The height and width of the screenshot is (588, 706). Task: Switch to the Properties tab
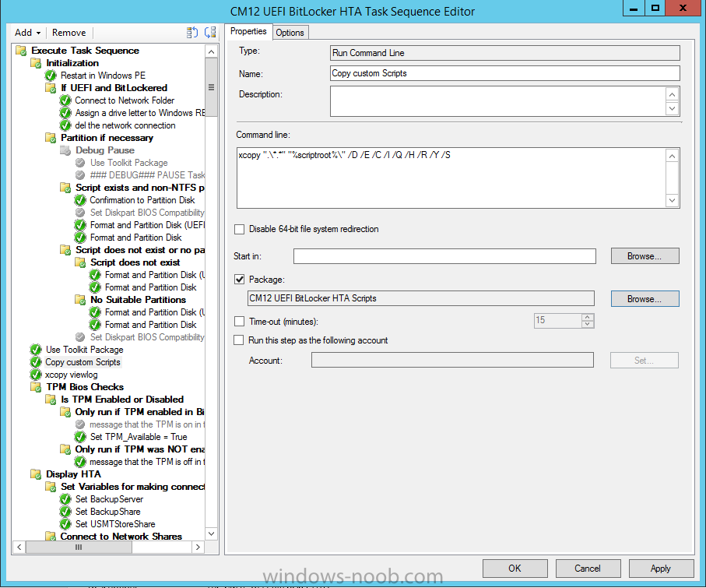pos(248,31)
